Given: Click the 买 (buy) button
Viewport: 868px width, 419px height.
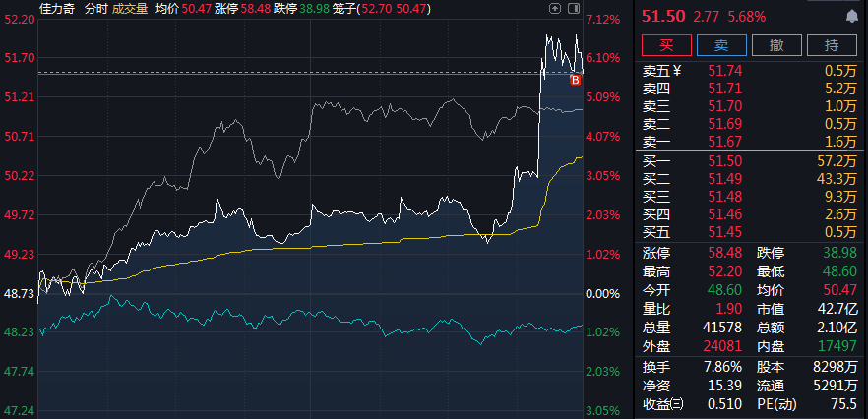Looking at the screenshot, I should [x=665, y=44].
